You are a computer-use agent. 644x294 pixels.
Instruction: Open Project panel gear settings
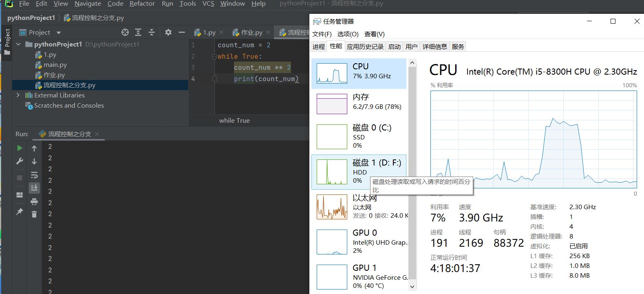click(168, 32)
